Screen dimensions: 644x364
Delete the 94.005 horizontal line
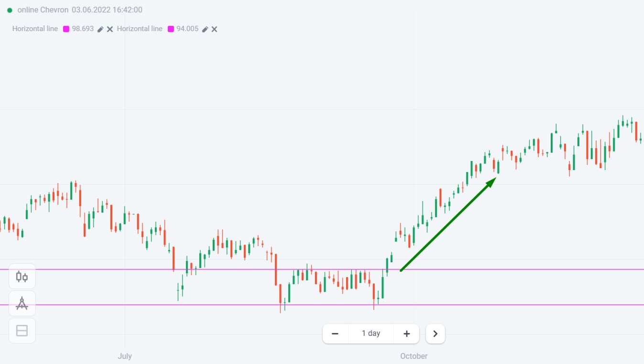tap(215, 29)
